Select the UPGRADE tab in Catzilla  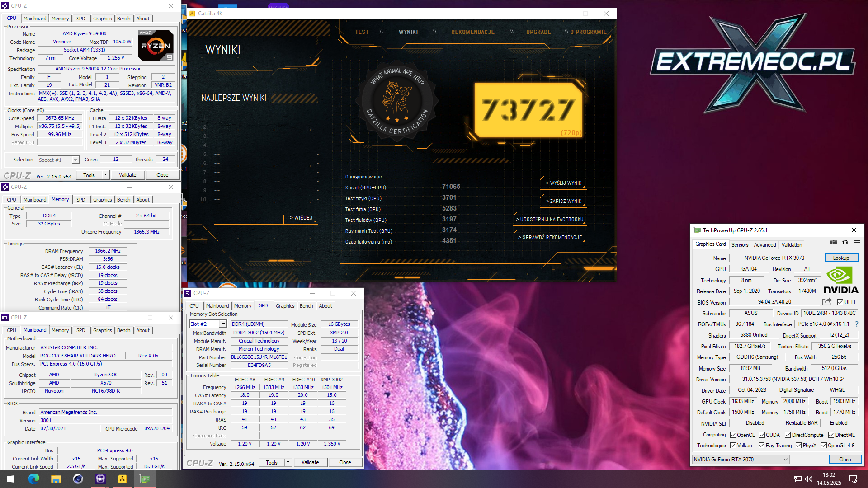pos(538,32)
